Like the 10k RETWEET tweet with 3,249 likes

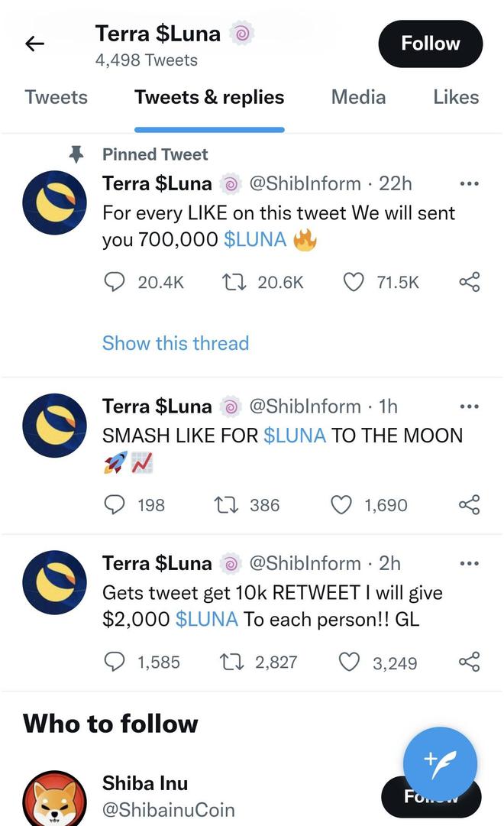click(349, 661)
